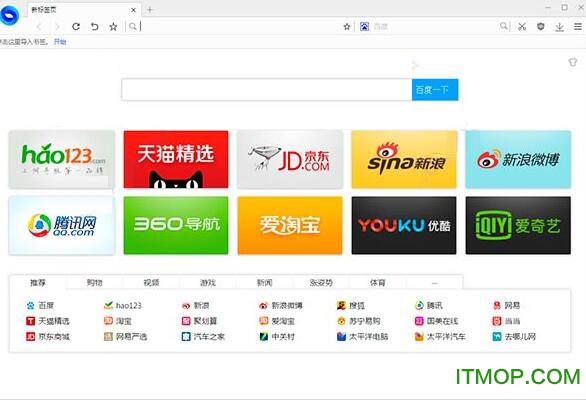Viewport: 586px width, 402px height.
Task: Open the 搜狐 link
Action: point(351,306)
